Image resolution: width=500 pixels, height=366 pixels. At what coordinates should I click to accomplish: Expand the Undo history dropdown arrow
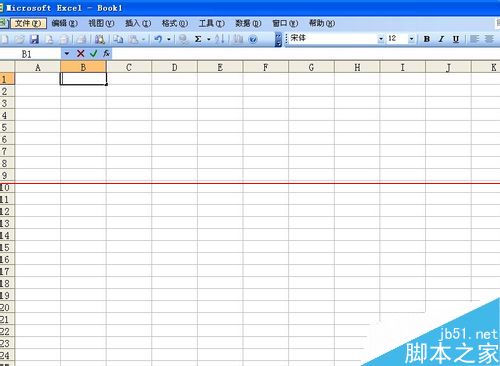pos(169,39)
